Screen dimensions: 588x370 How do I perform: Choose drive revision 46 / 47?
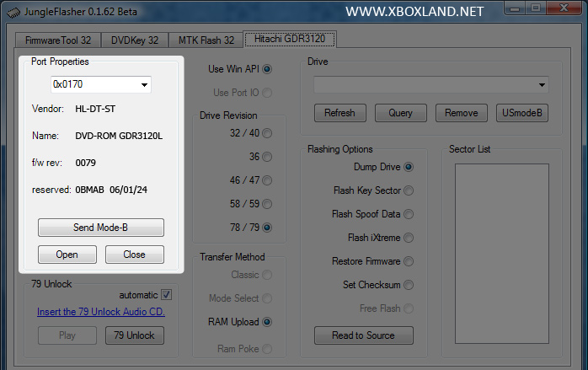267,180
